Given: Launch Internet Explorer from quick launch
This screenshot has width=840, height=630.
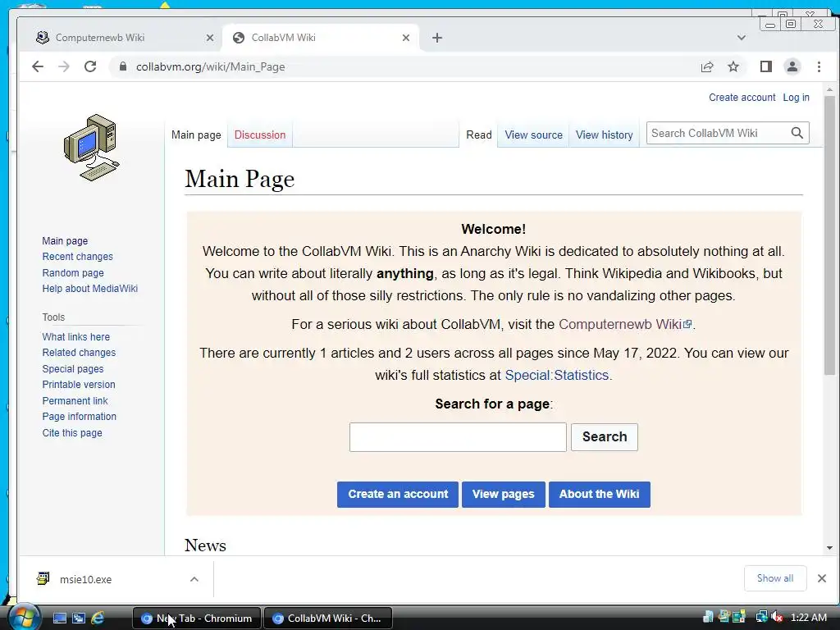Looking at the screenshot, I should click(98, 619).
